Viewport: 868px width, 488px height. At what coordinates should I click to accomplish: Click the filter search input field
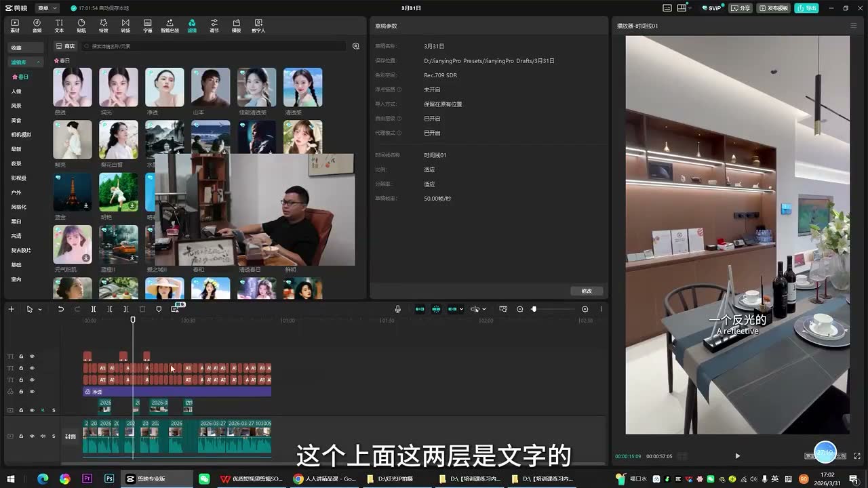coord(214,46)
